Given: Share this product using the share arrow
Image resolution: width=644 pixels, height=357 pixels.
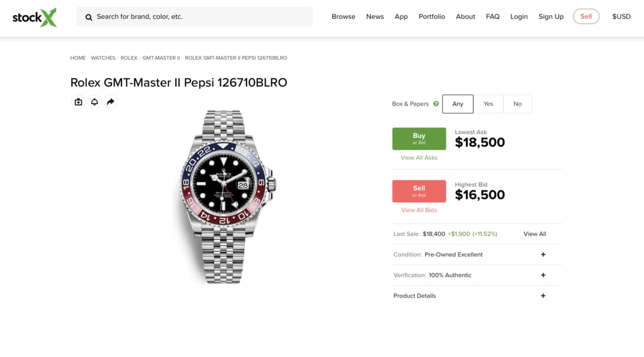Looking at the screenshot, I should [x=110, y=101].
